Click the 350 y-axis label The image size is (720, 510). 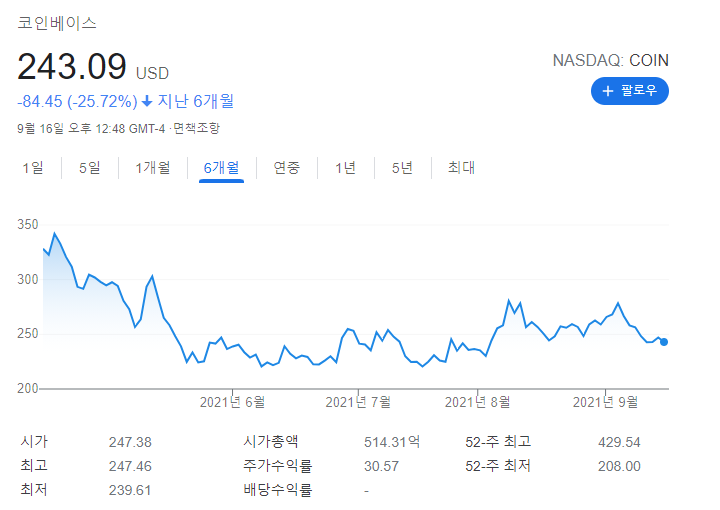pos(28,224)
